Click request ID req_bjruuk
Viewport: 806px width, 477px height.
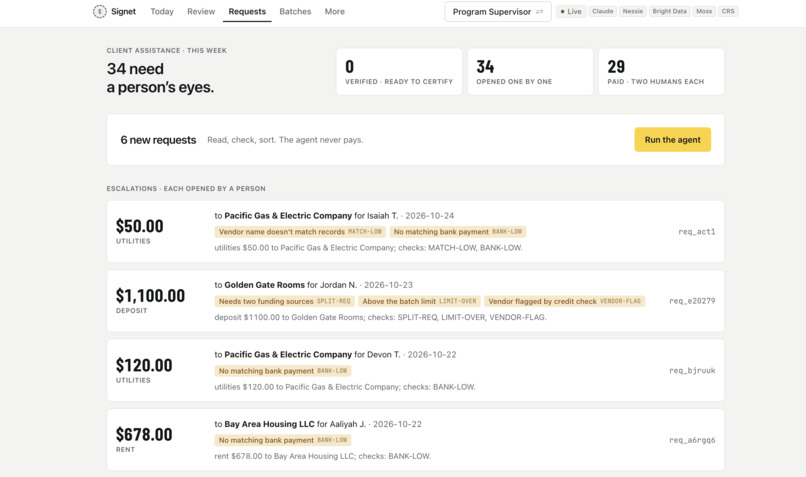coord(692,371)
